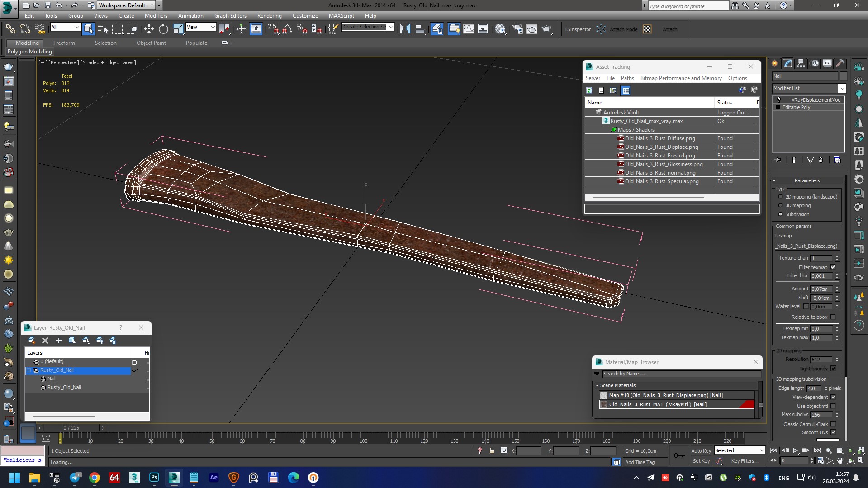This screenshot has width=868, height=488.
Task: Select the Rotate tool in main toolbar
Action: tap(163, 29)
